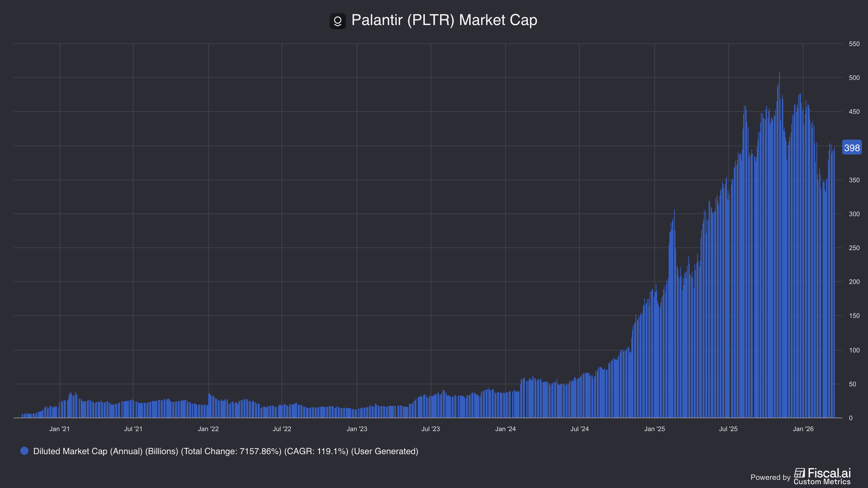Click the Fiscal.ai logo icon

799,473
